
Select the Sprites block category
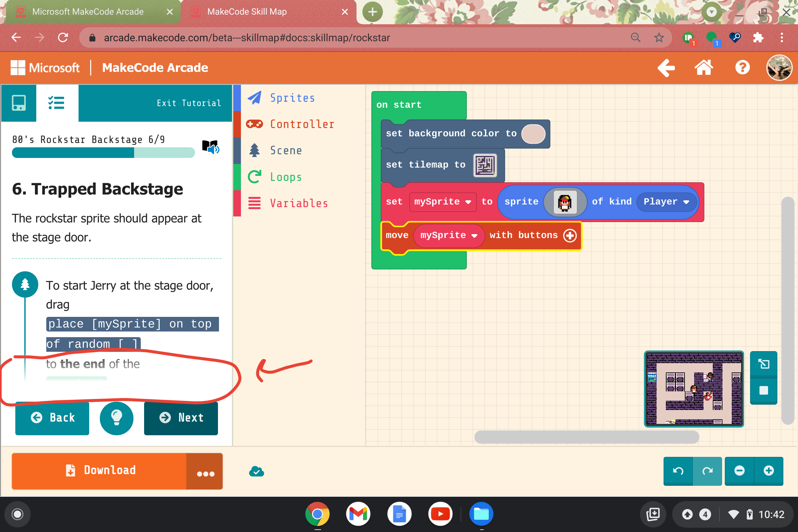[x=292, y=98]
